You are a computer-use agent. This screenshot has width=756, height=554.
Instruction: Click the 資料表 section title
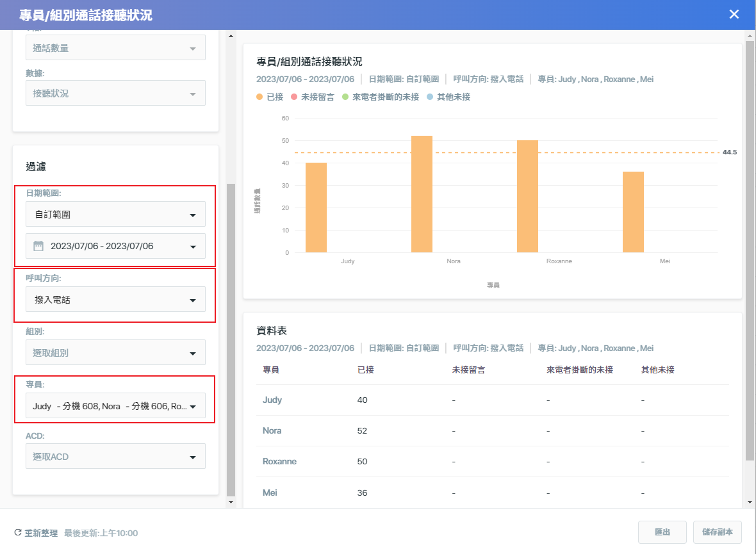click(x=272, y=330)
